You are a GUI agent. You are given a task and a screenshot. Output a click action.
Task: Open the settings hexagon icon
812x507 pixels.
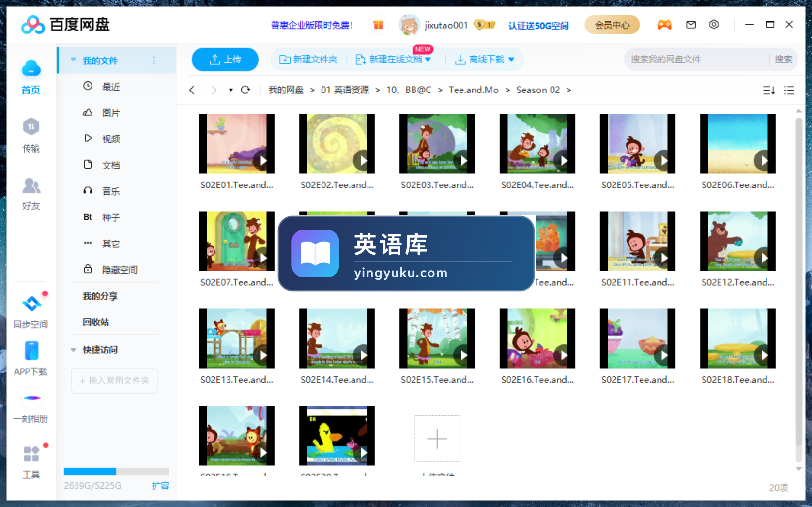(714, 25)
